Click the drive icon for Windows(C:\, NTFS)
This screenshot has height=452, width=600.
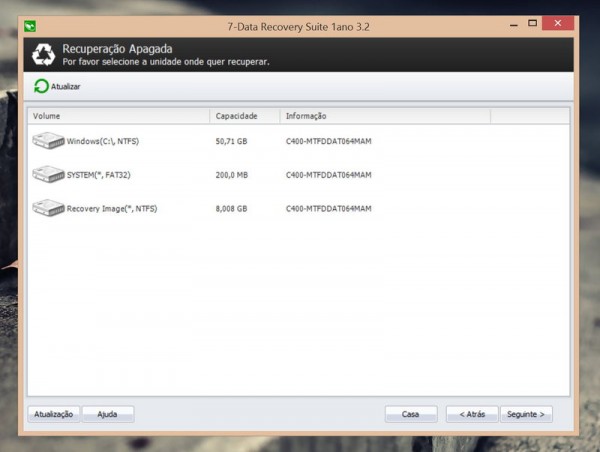point(48,140)
